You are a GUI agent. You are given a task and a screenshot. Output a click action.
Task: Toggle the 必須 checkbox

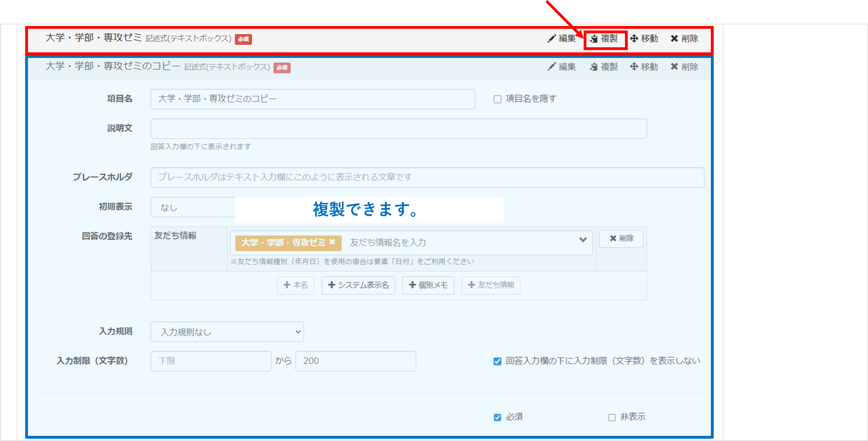(x=497, y=417)
